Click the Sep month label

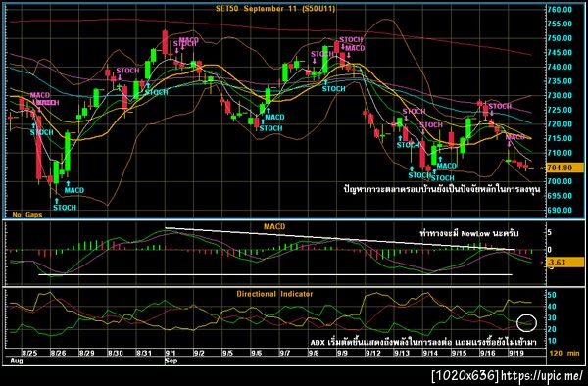coord(171,361)
